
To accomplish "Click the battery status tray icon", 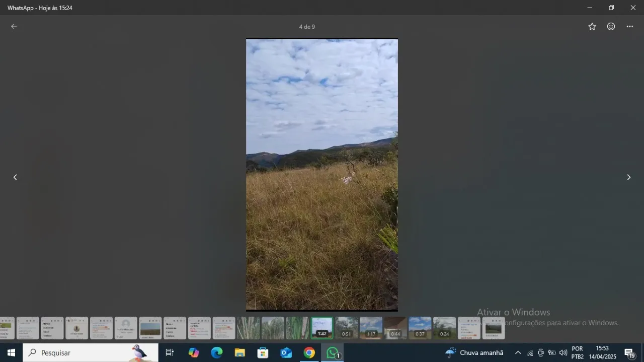I will 552,353.
